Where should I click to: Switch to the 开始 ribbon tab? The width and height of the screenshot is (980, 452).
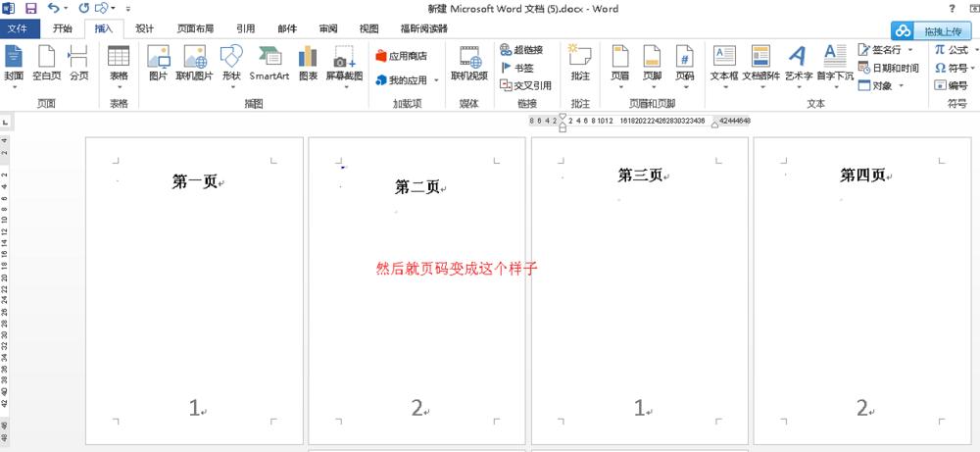(x=62, y=28)
